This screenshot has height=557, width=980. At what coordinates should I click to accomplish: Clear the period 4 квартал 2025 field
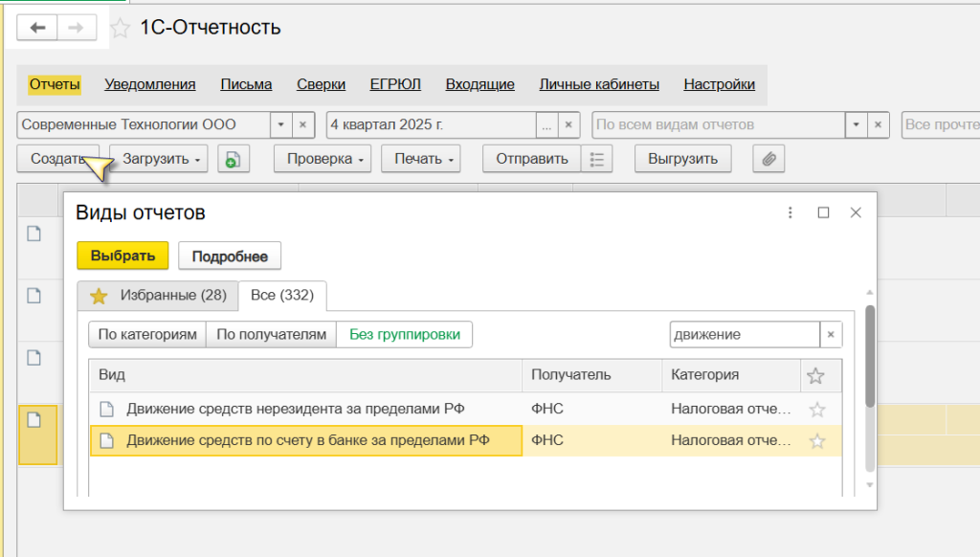[568, 124]
